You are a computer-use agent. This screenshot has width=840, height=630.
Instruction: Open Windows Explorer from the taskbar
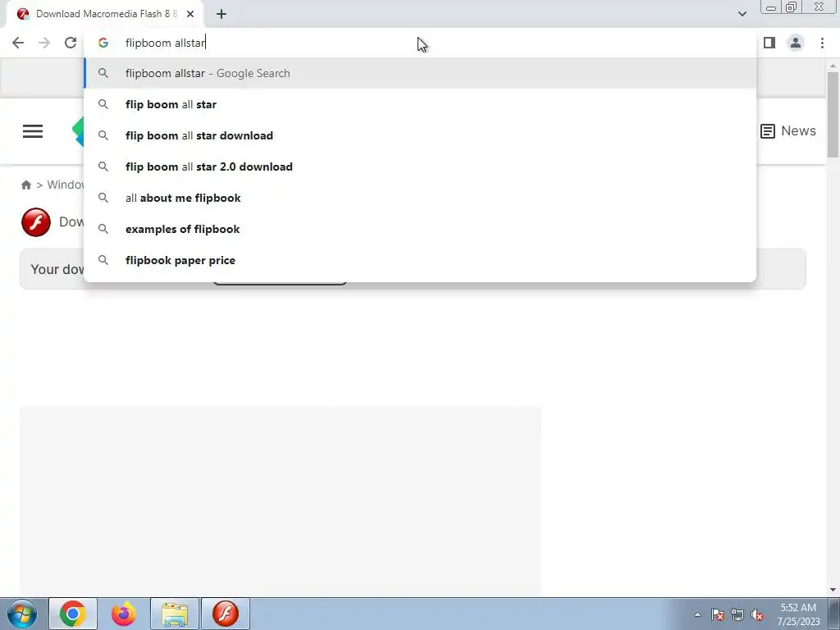pos(175,614)
